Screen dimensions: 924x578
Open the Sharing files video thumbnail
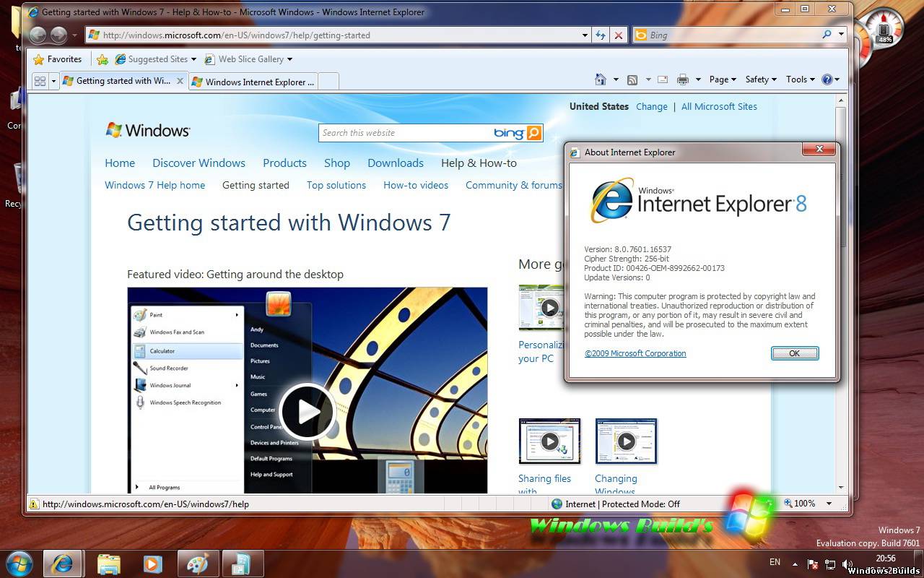tap(549, 441)
